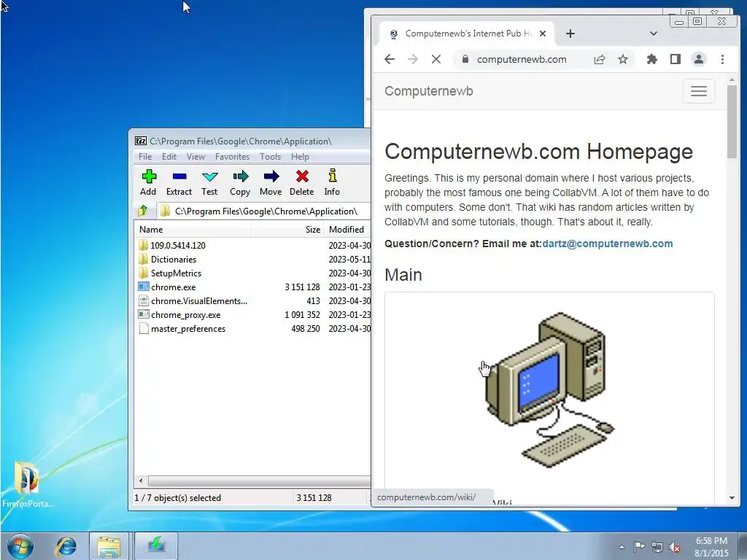The height and width of the screenshot is (560, 747).
Task: Click the Extract toolbar icon
Action: pos(179,182)
